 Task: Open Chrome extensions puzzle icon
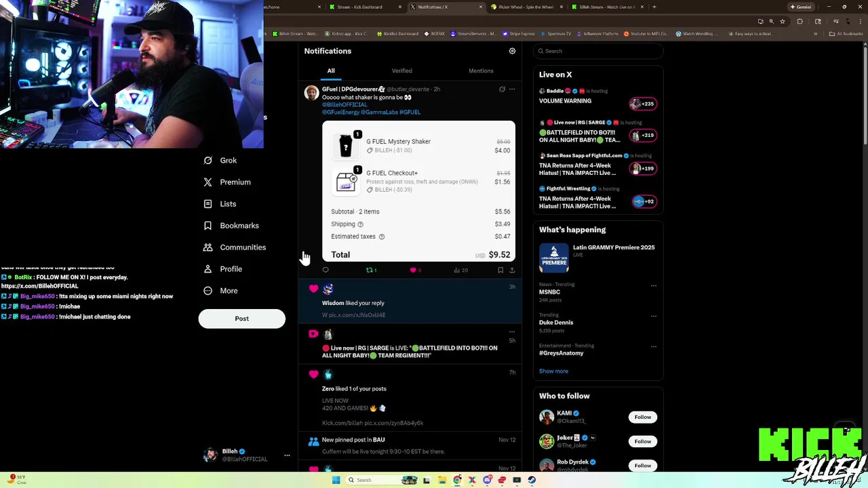coord(800,21)
